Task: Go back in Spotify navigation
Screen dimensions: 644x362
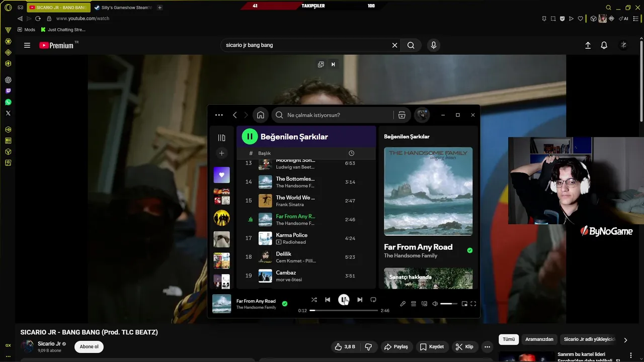Action: tap(235, 115)
